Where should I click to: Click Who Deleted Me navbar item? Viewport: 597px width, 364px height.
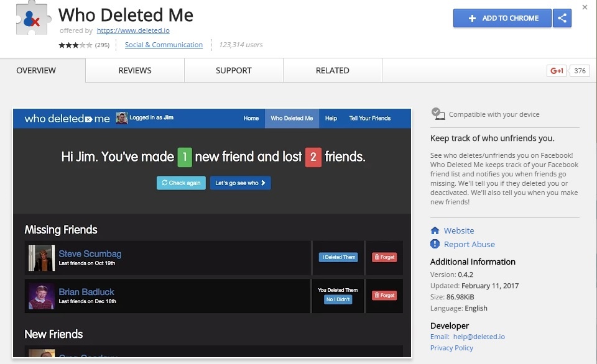292,118
